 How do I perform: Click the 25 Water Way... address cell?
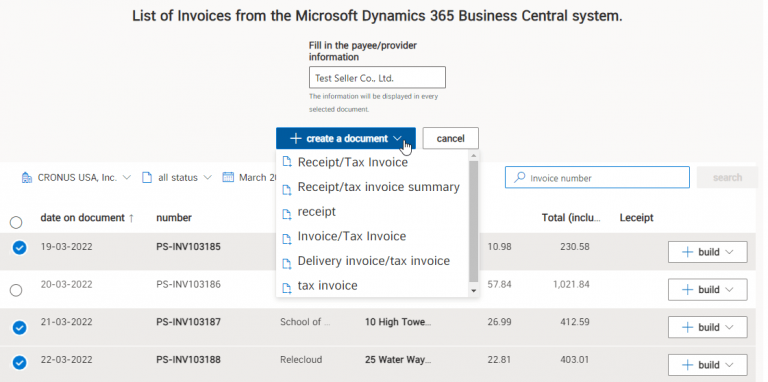click(398, 360)
